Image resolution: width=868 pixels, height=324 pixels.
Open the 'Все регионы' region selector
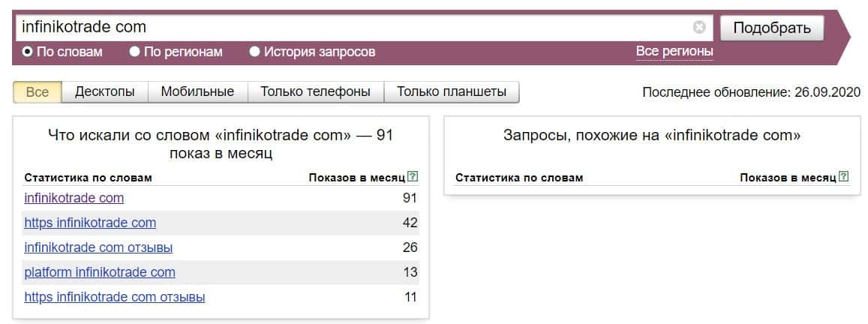click(674, 51)
